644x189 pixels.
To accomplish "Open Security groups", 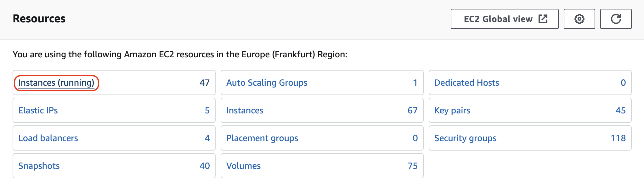I will point(465,138).
